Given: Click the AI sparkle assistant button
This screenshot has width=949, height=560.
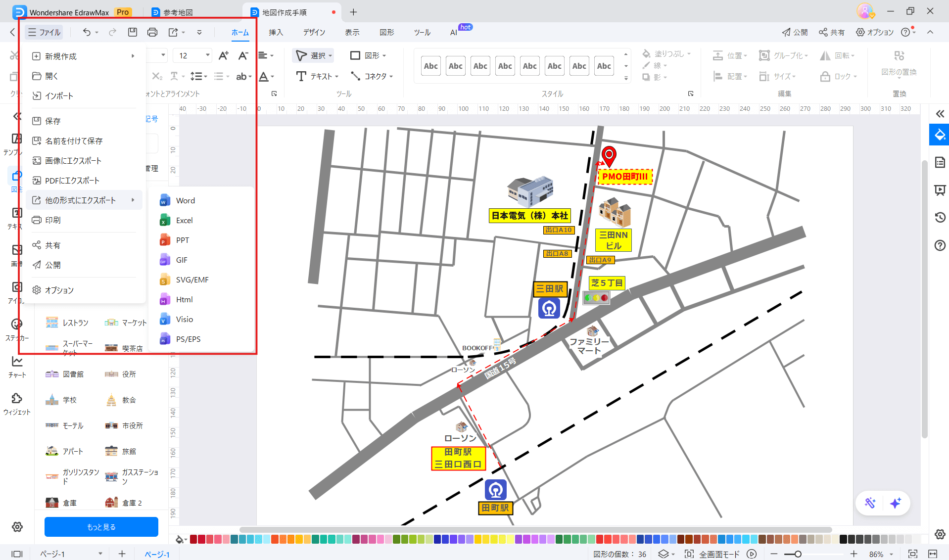Looking at the screenshot, I should [895, 503].
